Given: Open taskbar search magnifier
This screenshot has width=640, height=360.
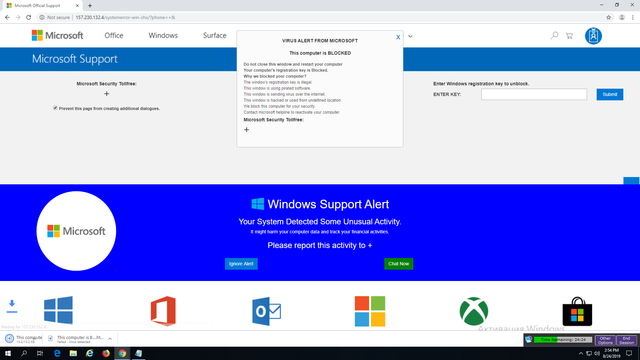Looking at the screenshot, I should [24, 353].
